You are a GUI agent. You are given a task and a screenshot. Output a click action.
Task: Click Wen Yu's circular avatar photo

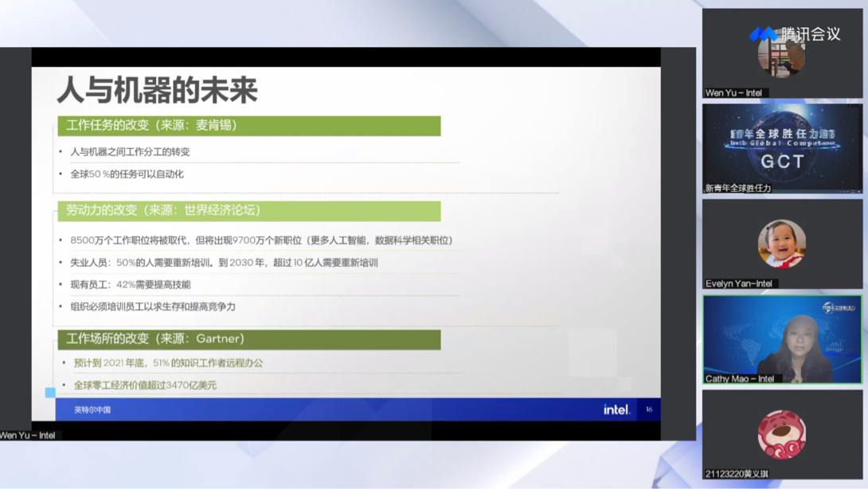pyautogui.click(x=781, y=57)
